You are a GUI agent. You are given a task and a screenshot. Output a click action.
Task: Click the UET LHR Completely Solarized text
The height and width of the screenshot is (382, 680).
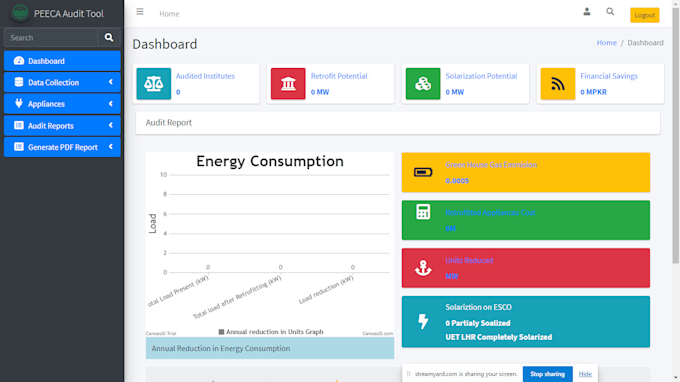click(x=499, y=337)
